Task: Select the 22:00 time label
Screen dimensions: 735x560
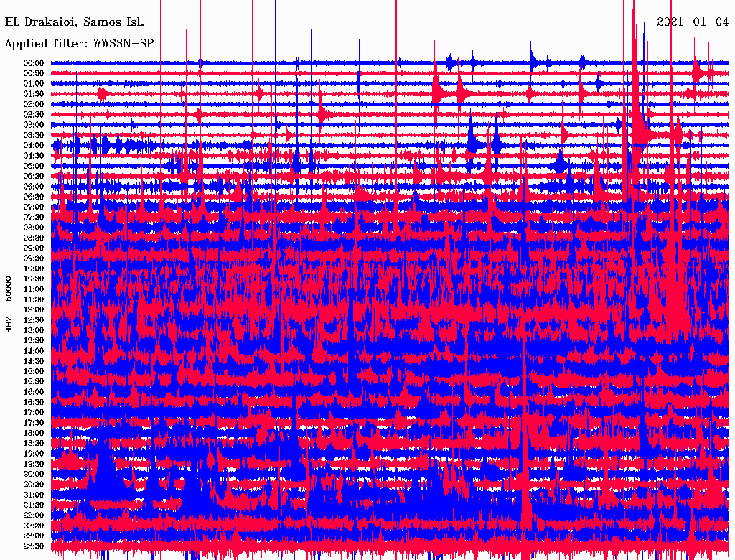Action: tap(33, 515)
